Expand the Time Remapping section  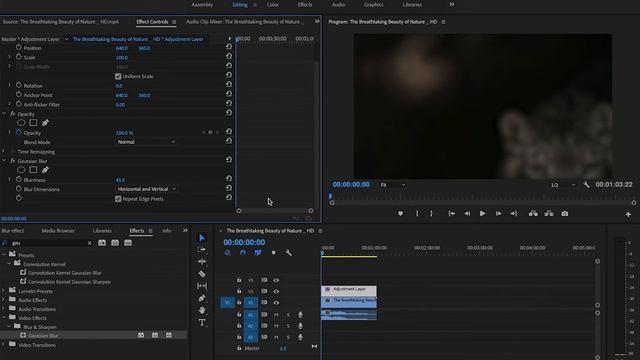click(4, 151)
